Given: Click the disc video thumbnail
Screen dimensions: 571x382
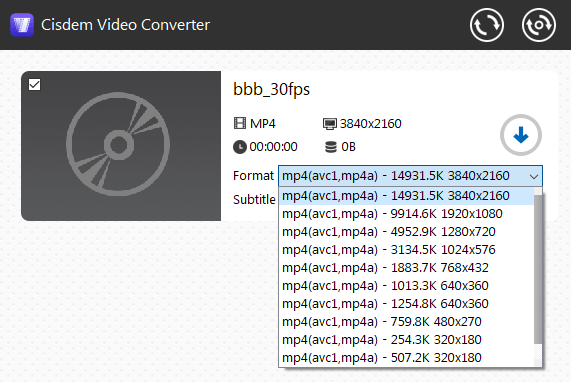Looking at the screenshot, I should click(121, 146).
